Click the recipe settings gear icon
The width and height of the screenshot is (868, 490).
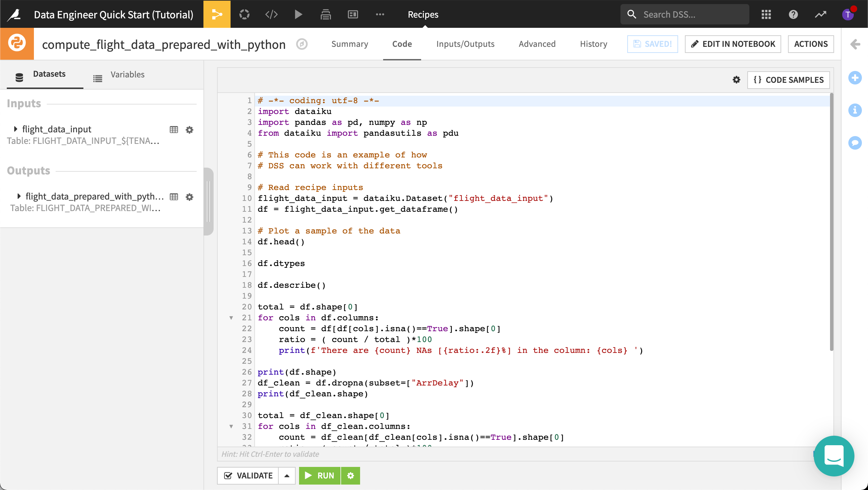click(x=736, y=80)
